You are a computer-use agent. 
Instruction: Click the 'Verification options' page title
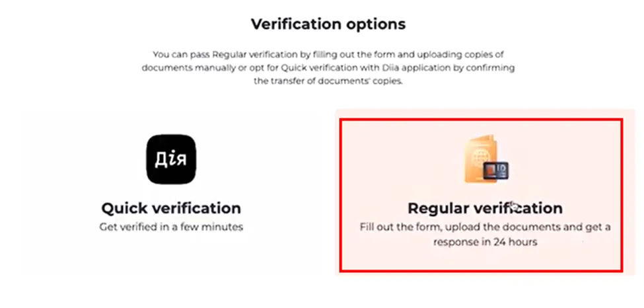[x=328, y=24]
